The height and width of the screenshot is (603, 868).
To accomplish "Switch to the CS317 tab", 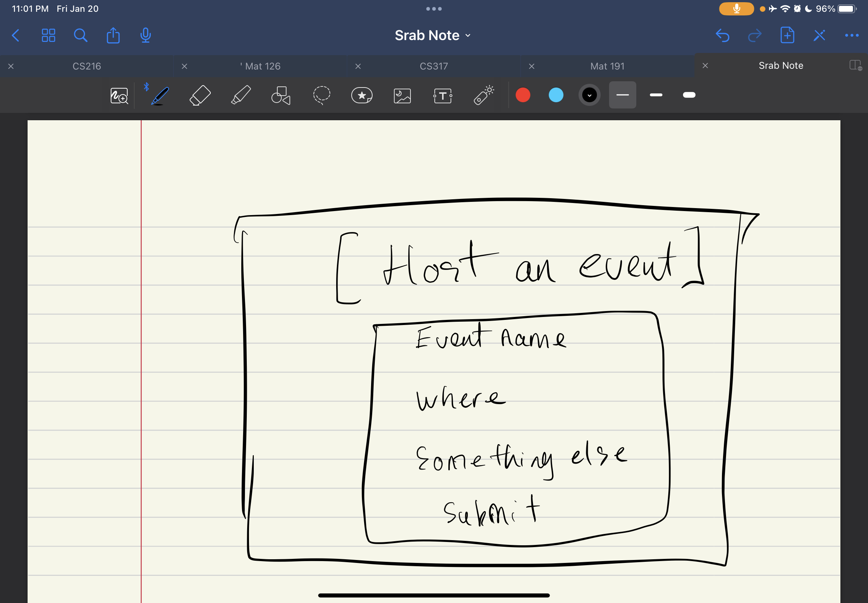I will [433, 66].
